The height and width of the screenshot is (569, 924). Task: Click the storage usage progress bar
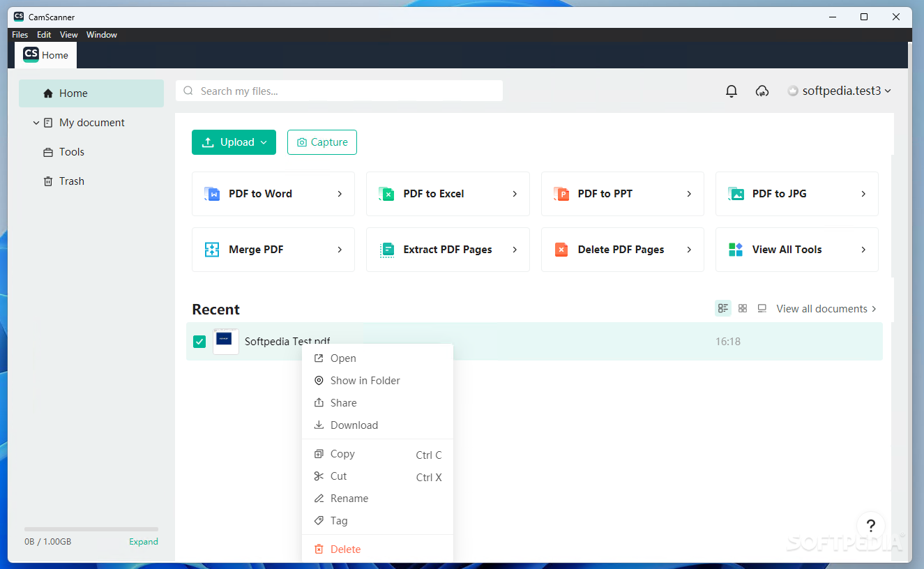[x=91, y=529]
